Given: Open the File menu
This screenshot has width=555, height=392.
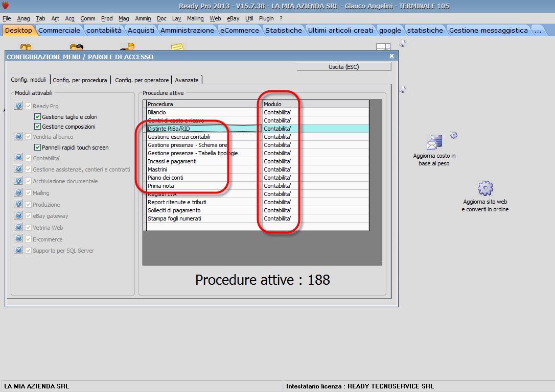Looking at the screenshot, I should (7, 18).
